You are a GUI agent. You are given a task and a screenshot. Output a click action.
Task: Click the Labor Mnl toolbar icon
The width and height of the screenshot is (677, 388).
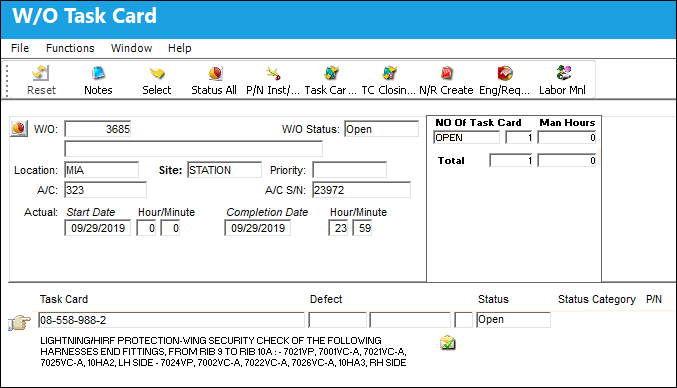coord(563,73)
